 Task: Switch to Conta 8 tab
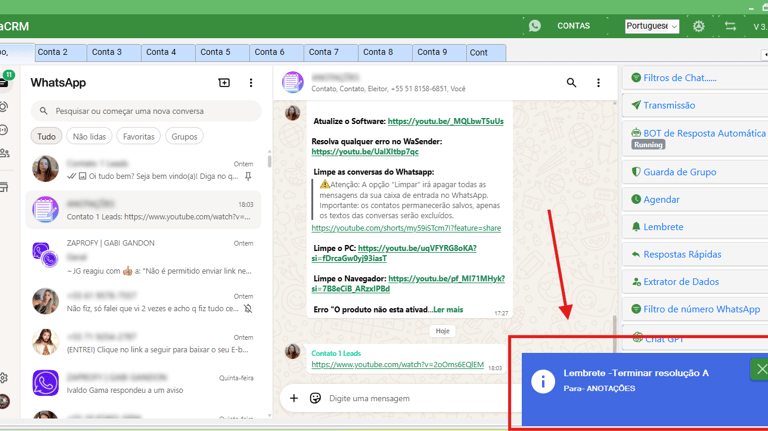386,52
